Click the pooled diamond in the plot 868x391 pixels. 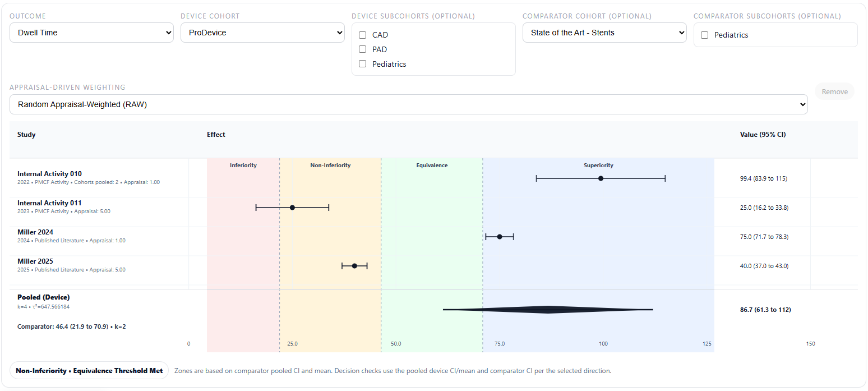tap(548, 309)
